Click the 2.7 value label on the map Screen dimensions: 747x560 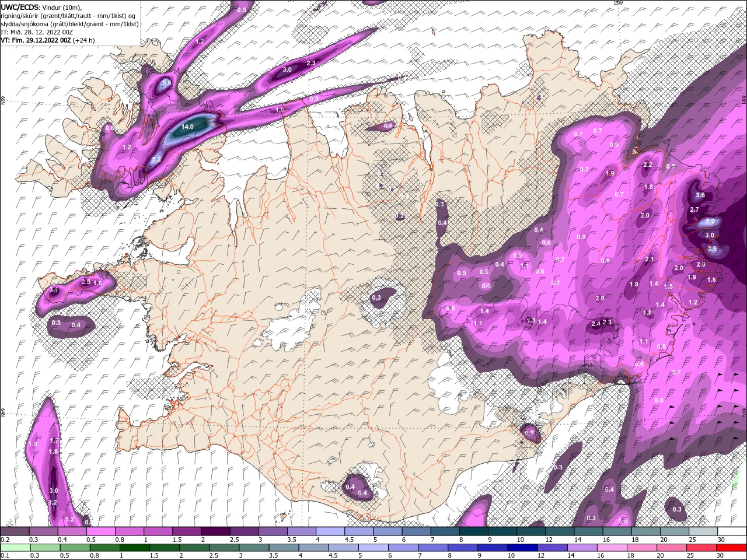694,209
